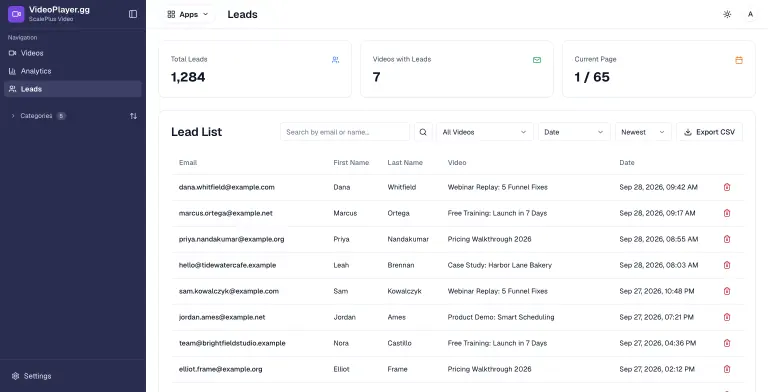Click the First Name column header
Image resolution: width=768 pixels, height=392 pixels.
(351, 163)
